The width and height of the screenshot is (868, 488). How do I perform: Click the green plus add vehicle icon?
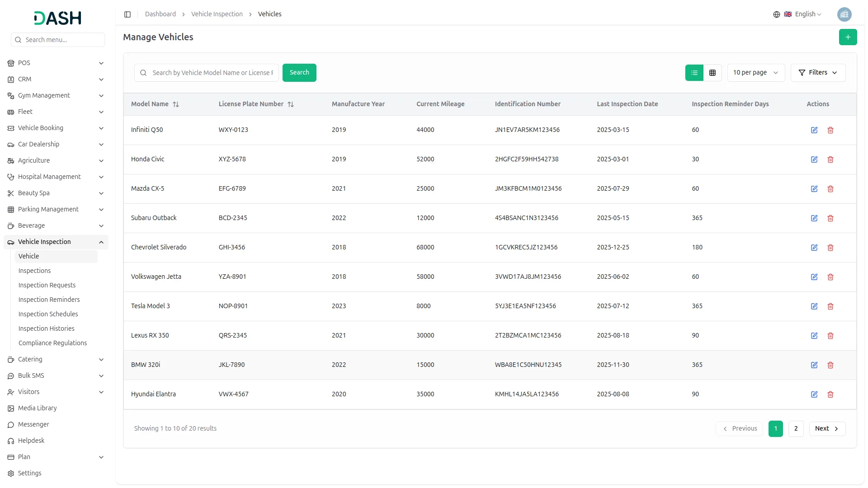point(848,37)
